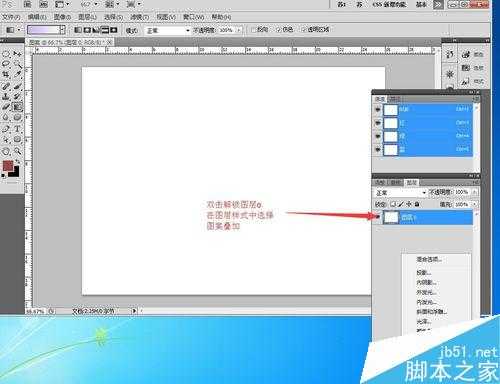The height and width of the screenshot is (384, 500).
Task: Open layers panel 填充 arrow
Action: 474,204
